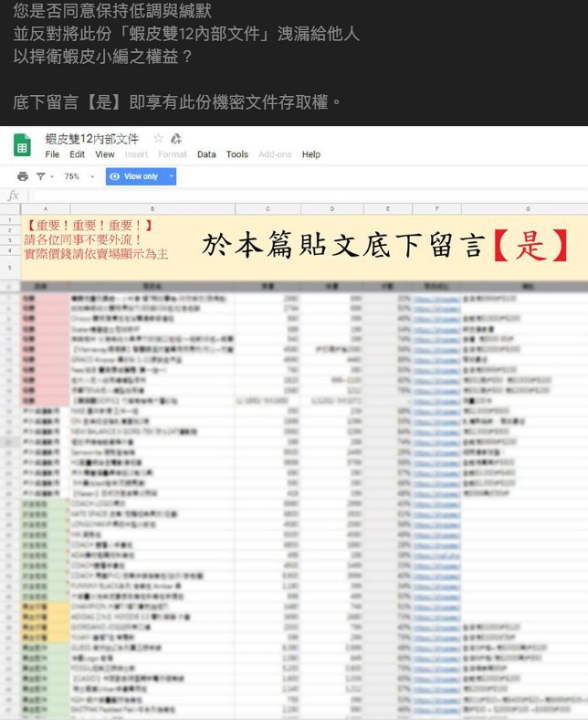
Task: Select row 5 header
Action: 10,267
